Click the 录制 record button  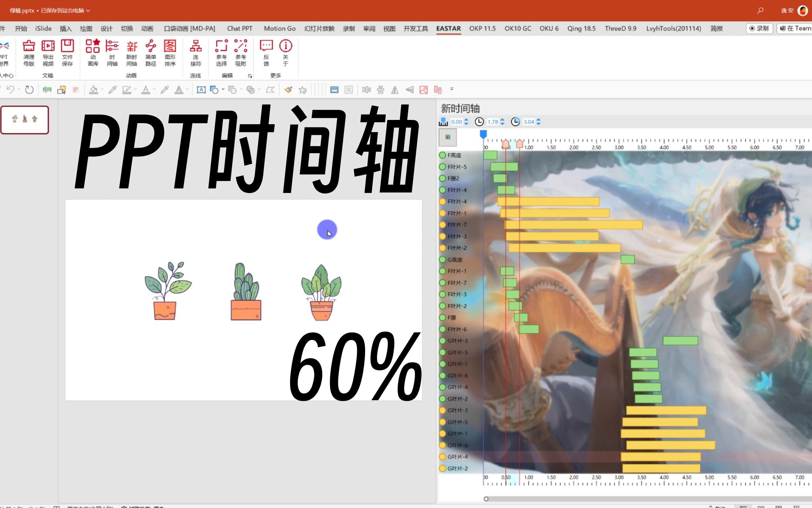(759, 28)
